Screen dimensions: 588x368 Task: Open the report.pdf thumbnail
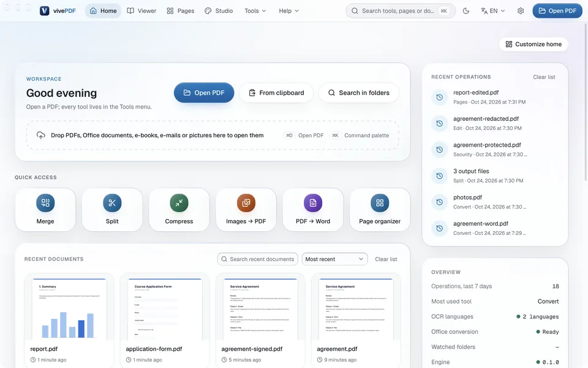[69, 309]
